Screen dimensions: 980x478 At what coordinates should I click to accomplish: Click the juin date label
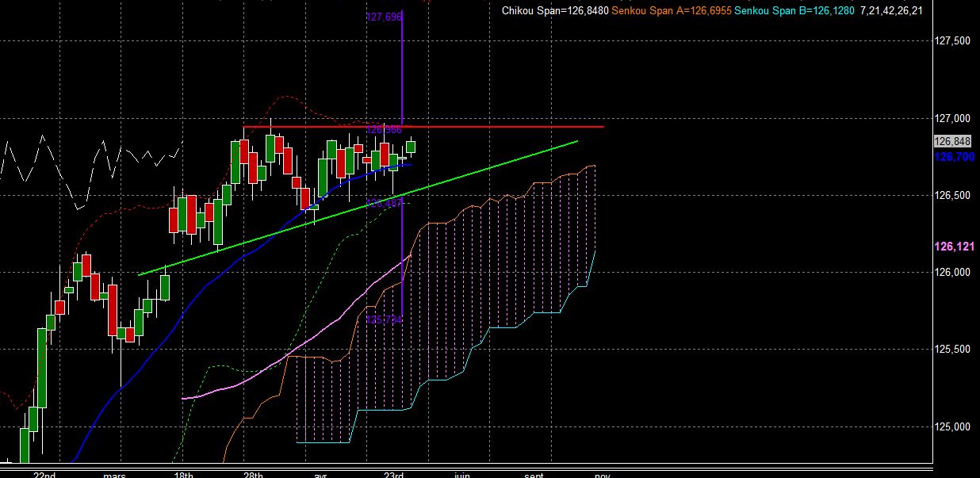(x=462, y=474)
